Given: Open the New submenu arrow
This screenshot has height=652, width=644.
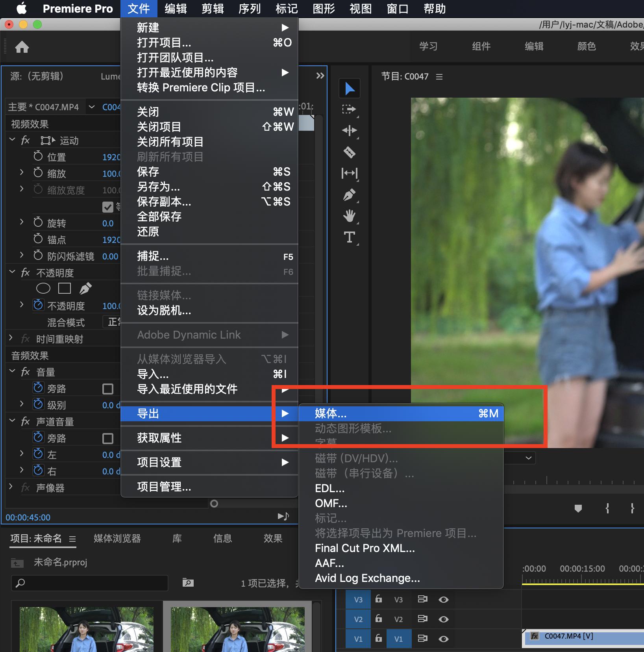Looking at the screenshot, I should (x=285, y=28).
